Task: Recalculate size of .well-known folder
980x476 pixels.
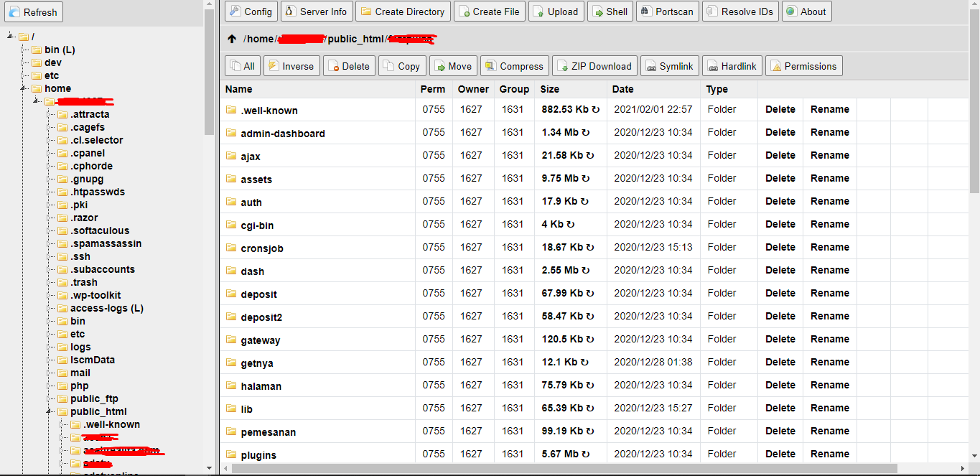Action: (x=595, y=110)
